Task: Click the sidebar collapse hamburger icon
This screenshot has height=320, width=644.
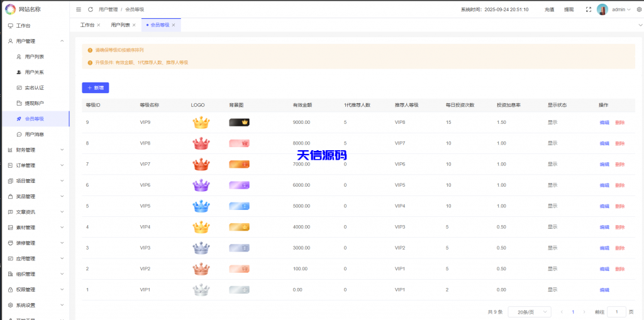Action: click(79, 9)
